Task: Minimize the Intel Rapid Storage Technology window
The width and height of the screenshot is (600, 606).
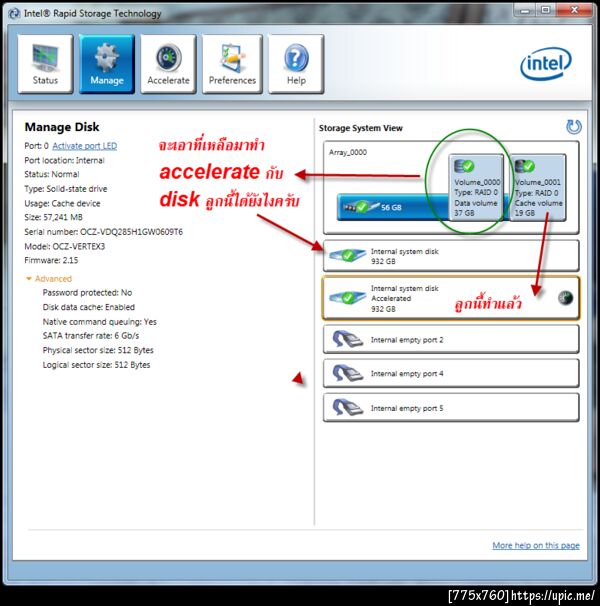Action: [x=525, y=10]
